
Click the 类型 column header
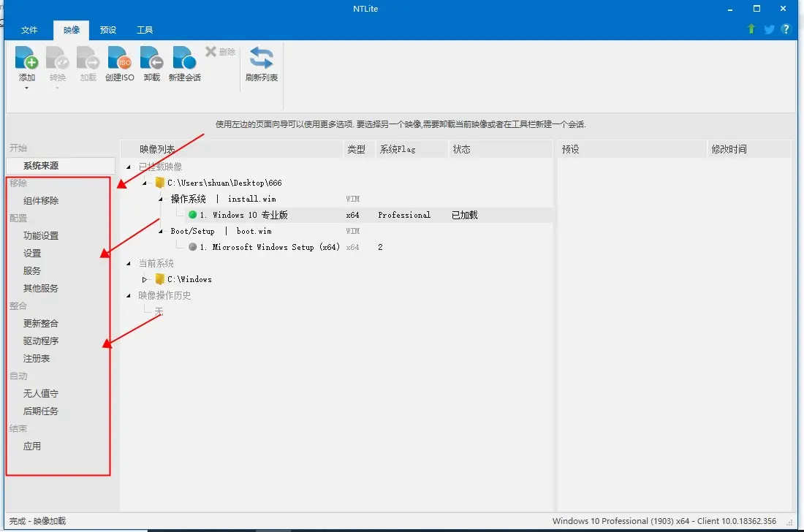(x=359, y=149)
